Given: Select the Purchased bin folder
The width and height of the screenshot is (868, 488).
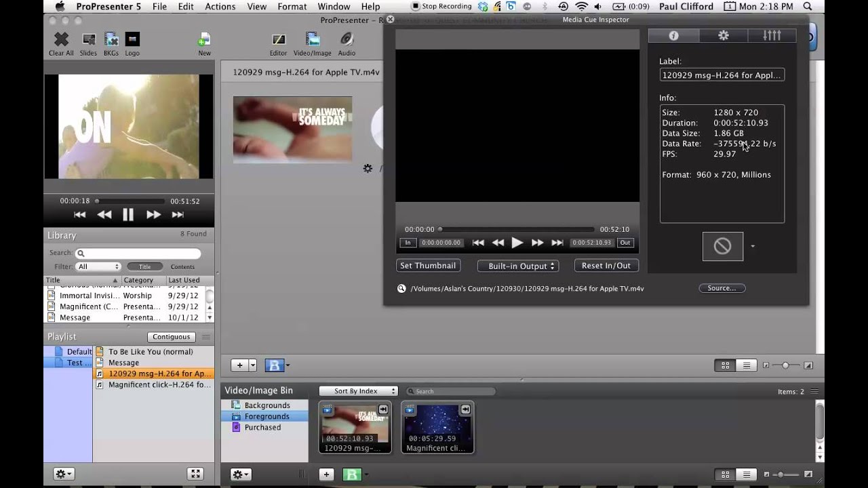Looking at the screenshot, I should click(x=262, y=427).
